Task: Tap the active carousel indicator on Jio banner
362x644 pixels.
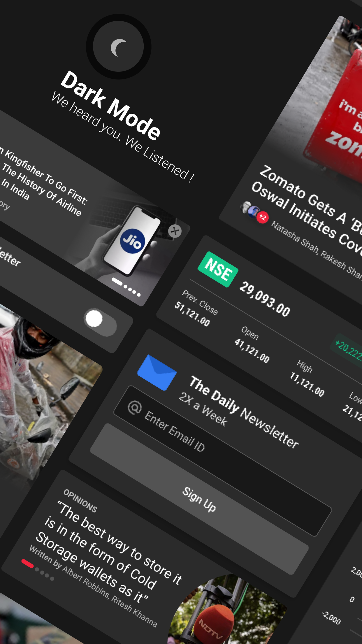Action: click(x=117, y=281)
